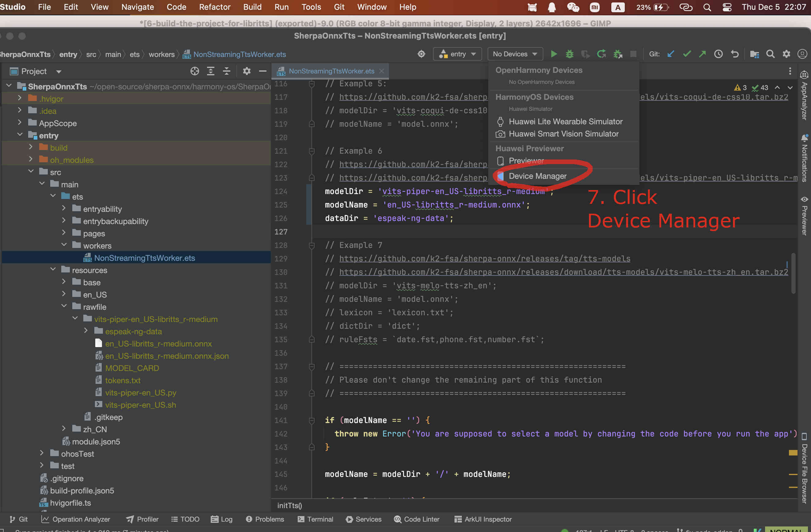Screen dimensions: 811x532
Task: Collapse the rawfile folder
Action: (64, 306)
